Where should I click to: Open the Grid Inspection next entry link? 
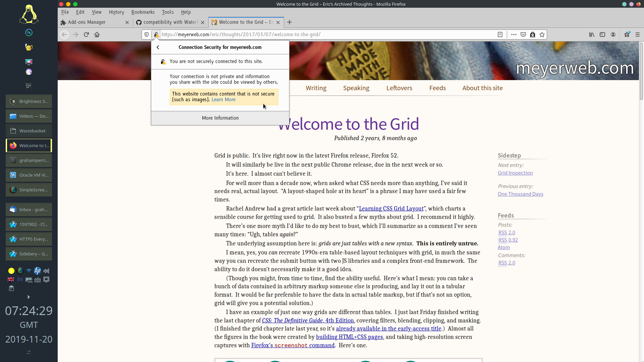515,173
